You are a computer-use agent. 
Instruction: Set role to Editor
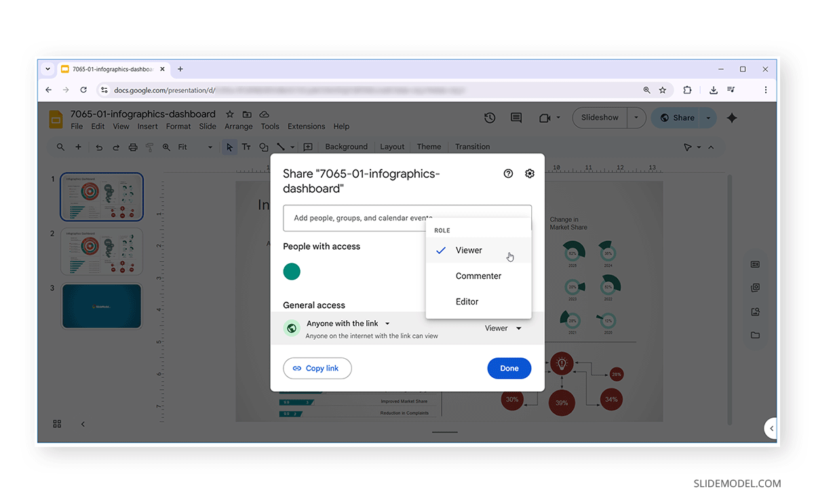point(467,301)
